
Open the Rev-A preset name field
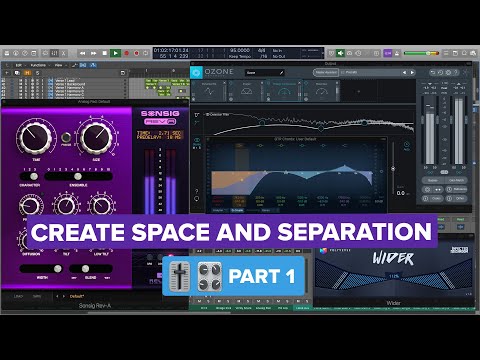coord(77,296)
